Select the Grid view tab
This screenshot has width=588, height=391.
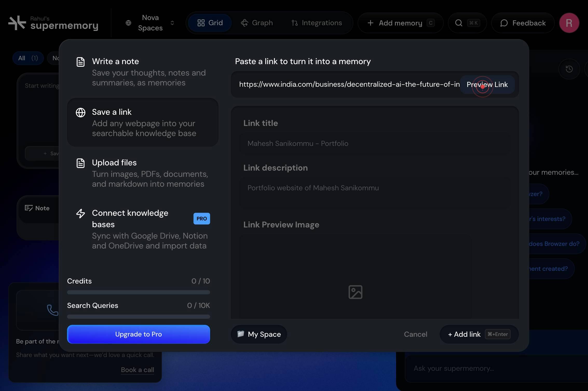(210, 23)
